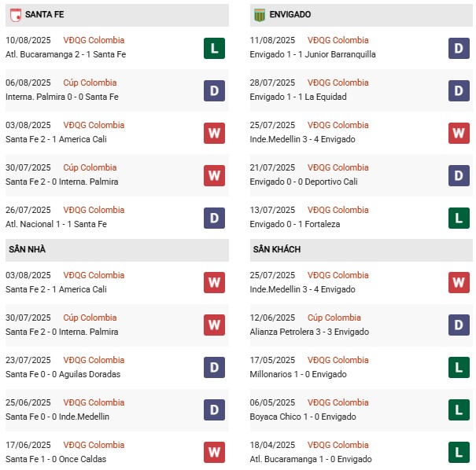This screenshot has width=476, height=470.
Task: Click the L badge for Boyaca Chico match
Action: tap(459, 410)
